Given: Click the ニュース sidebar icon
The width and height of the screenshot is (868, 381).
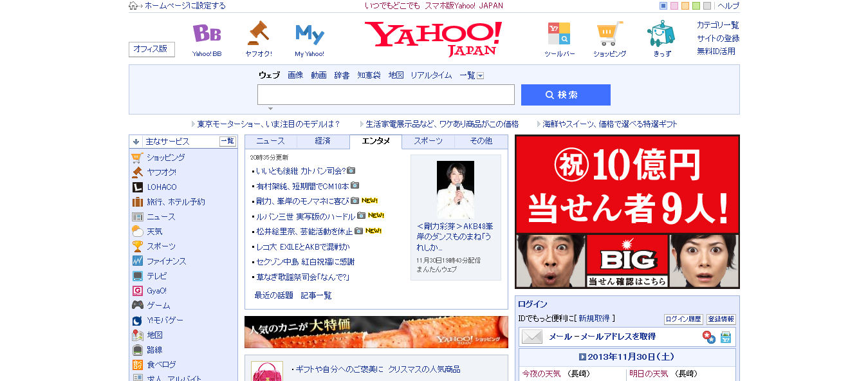Looking at the screenshot, I should tap(137, 217).
